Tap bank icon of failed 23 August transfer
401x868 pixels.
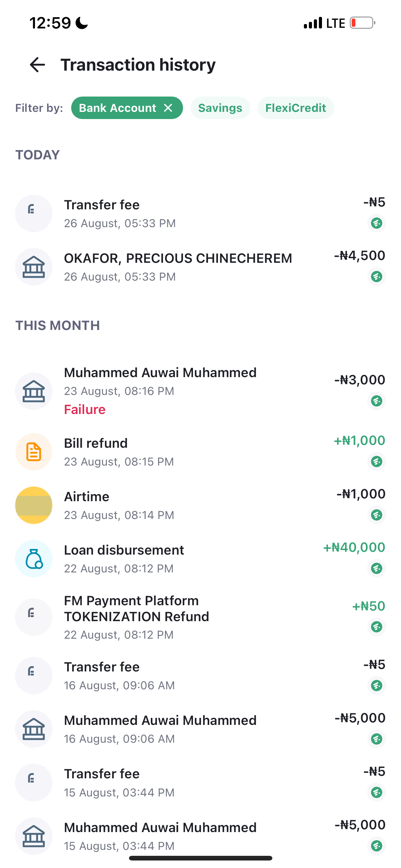[34, 391]
